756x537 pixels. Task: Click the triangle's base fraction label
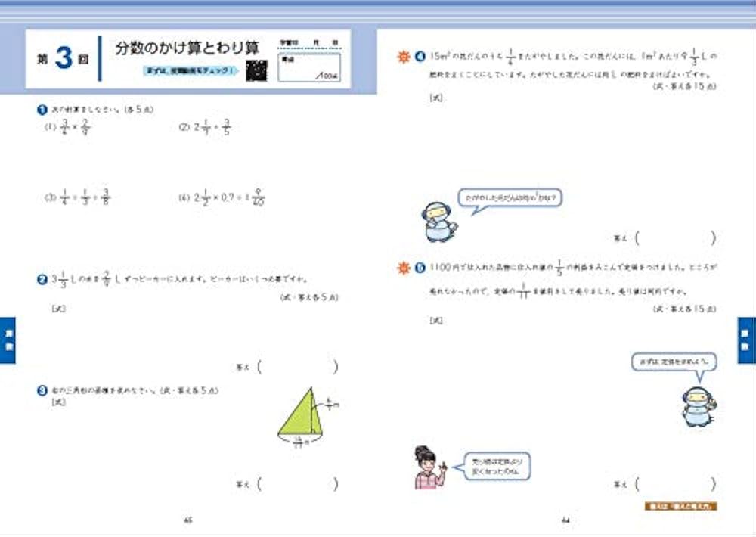click(x=300, y=442)
